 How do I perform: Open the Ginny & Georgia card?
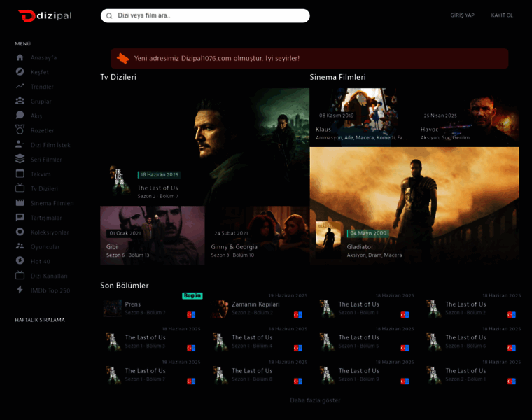point(257,235)
